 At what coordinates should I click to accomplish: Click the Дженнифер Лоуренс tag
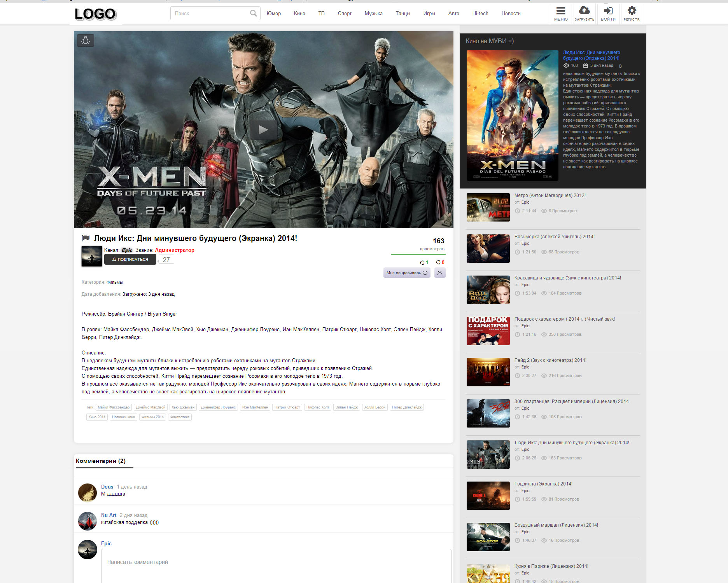coord(218,407)
